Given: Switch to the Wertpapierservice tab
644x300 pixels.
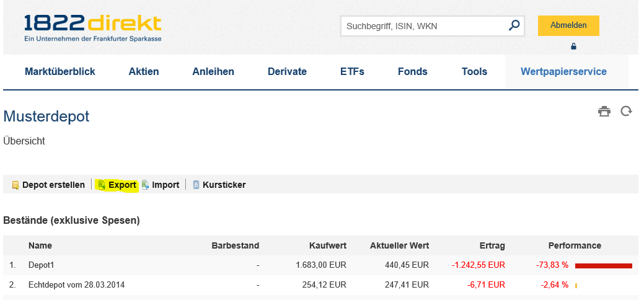Looking at the screenshot, I should [x=563, y=71].
